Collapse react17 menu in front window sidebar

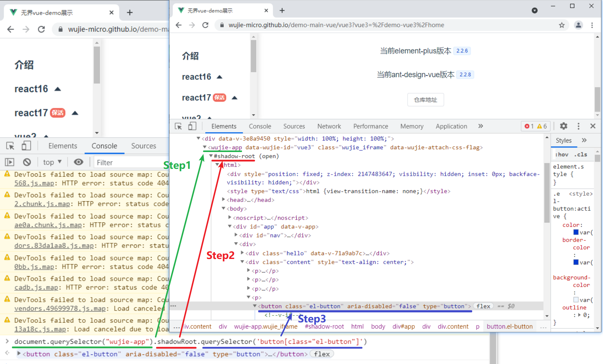[x=235, y=98]
